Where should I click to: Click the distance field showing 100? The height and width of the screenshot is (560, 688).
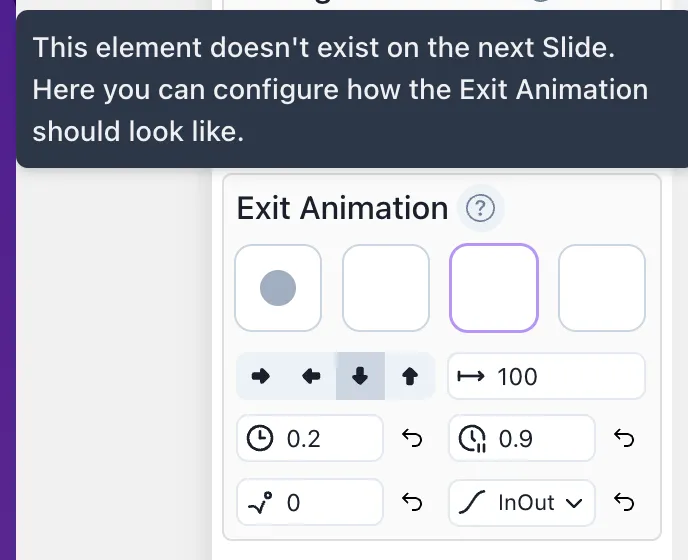point(546,376)
